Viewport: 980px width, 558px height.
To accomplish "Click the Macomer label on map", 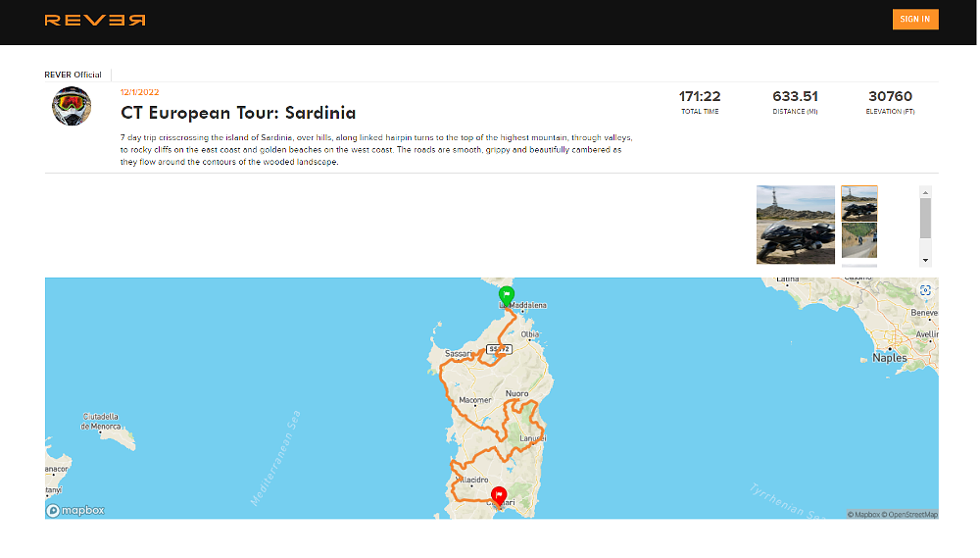I will (475, 400).
